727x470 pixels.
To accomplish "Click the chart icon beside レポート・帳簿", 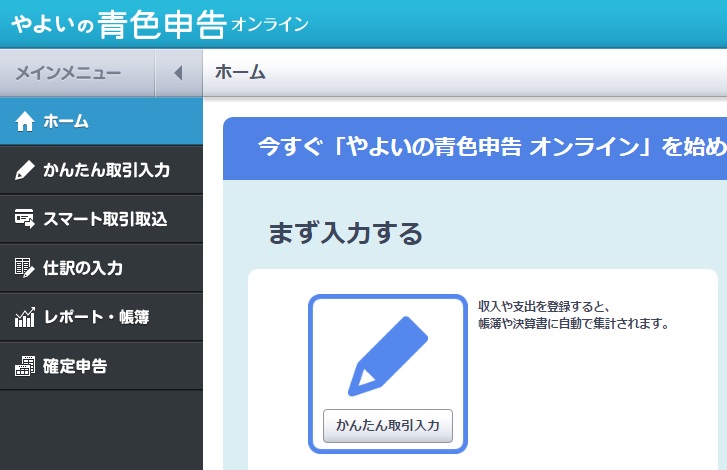I will click(x=25, y=317).
